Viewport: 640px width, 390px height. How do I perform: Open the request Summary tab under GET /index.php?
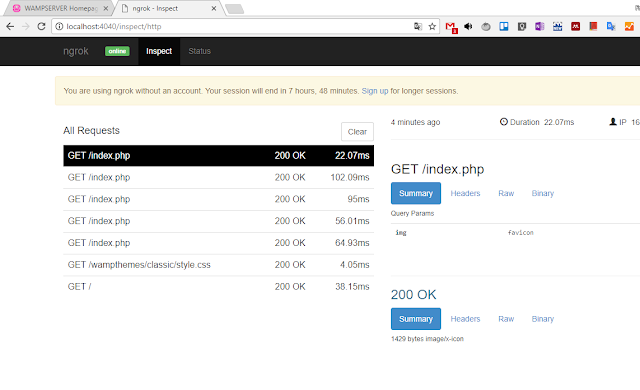[416, 193]
